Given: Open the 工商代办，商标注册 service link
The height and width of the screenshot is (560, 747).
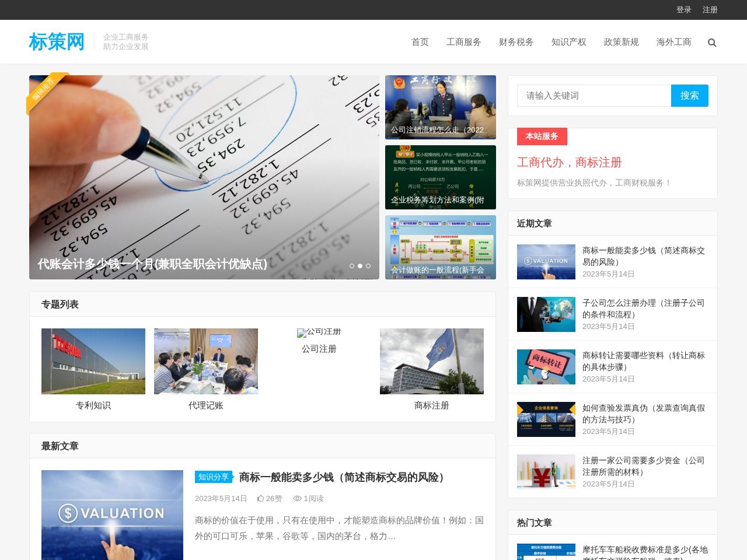Looking at the screenshot, I should (569, 162).
